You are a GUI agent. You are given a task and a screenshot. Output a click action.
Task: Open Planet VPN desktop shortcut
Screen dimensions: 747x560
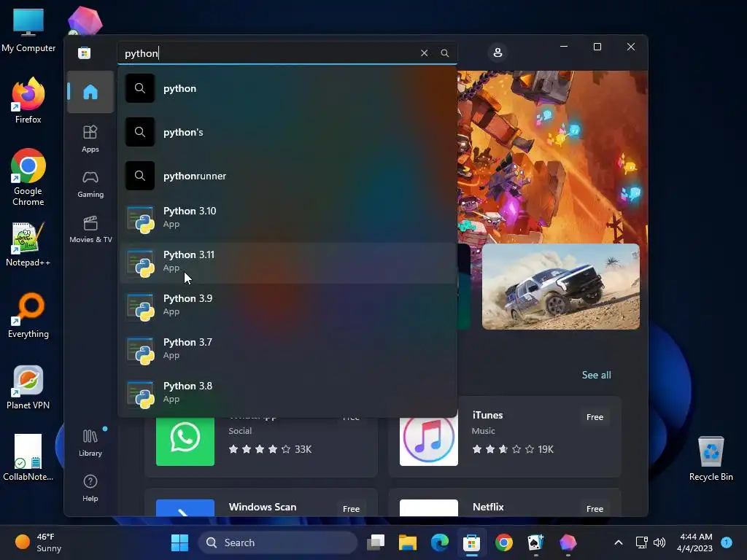click(28, 388)
